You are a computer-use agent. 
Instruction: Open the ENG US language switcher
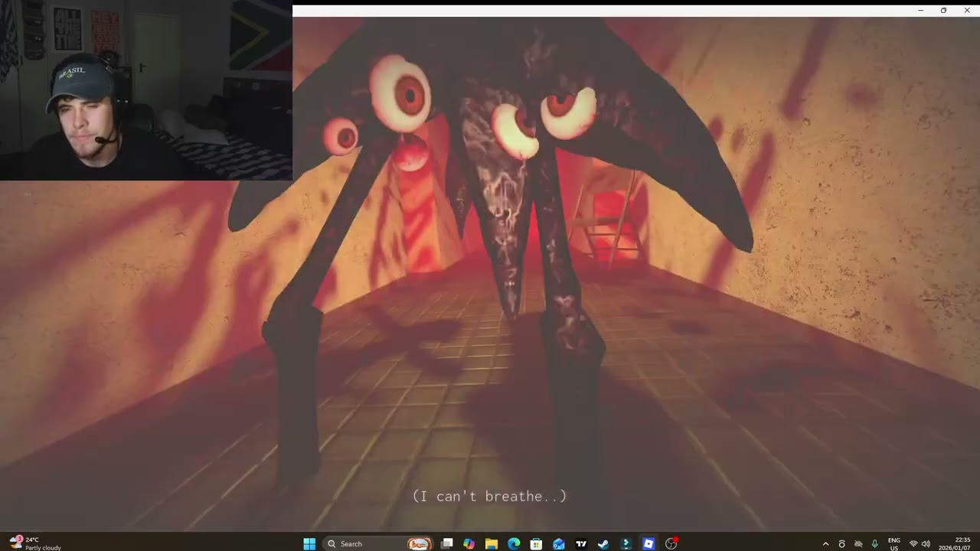[894, 544]
